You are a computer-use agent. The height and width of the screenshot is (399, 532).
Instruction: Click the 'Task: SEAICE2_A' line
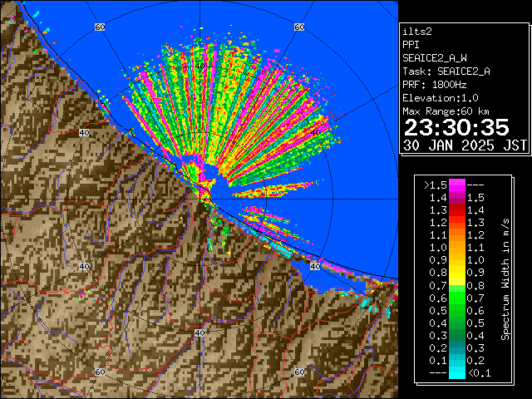click(x=446, y=71)
